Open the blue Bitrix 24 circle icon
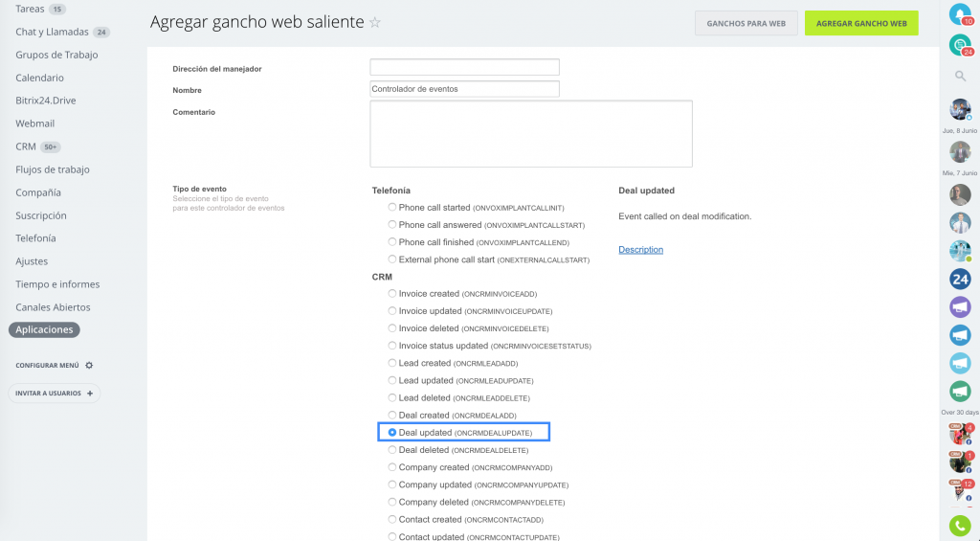This screenshot has height=541, width=980. click(x=960, y=279)
